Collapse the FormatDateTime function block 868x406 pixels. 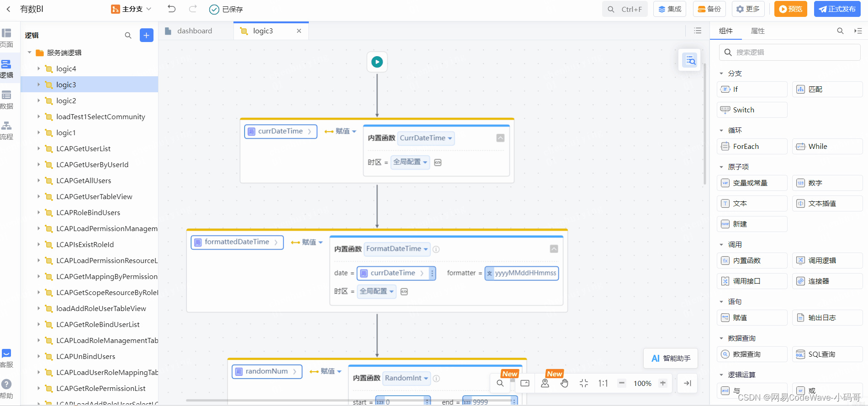point(554,249)
